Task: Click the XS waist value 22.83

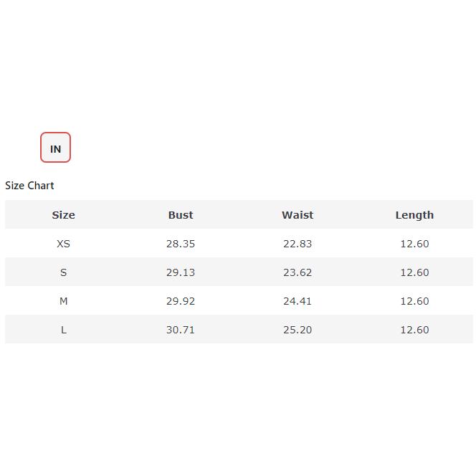Action: [x=297, y=244]
